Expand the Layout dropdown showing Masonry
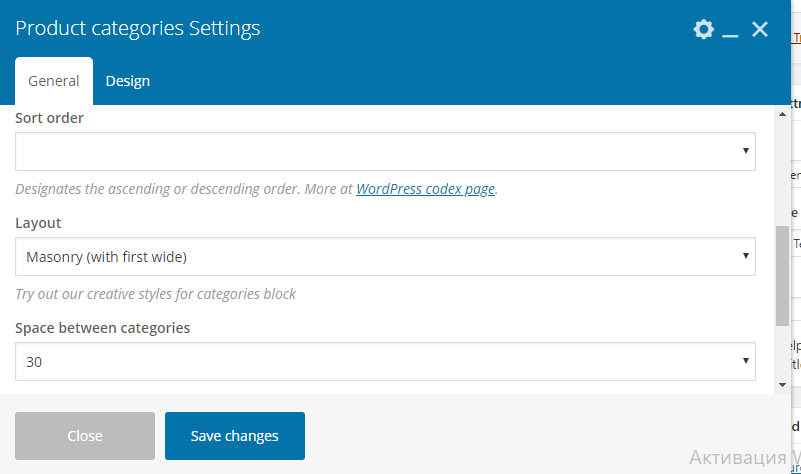801x474 pixels. coord(385,257)
